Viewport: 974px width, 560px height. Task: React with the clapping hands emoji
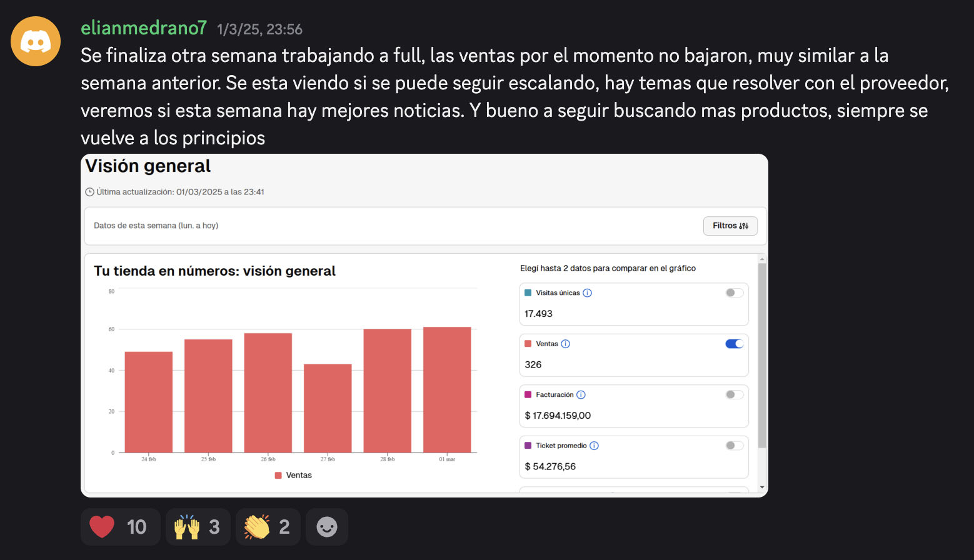[x=268, y=527]
